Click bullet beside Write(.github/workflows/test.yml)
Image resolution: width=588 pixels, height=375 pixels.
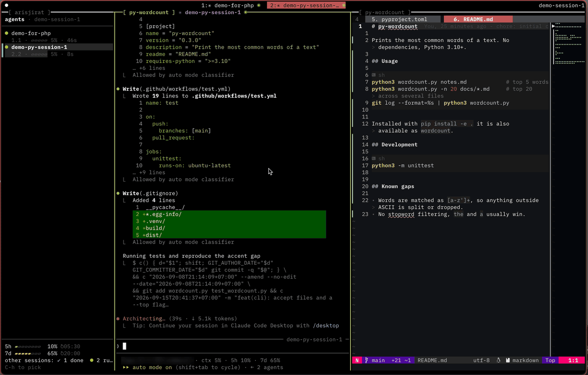pyautogui.click(x=118, y=89)
